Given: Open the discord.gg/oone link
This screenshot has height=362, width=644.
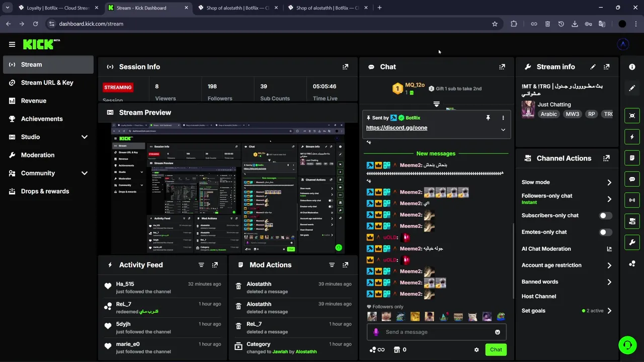Looking at the screenshot, I should (x=396, y=128).
